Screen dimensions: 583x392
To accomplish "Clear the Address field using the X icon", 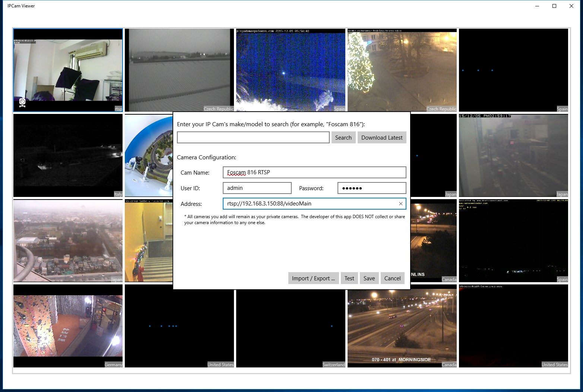I will pos(400,204).
